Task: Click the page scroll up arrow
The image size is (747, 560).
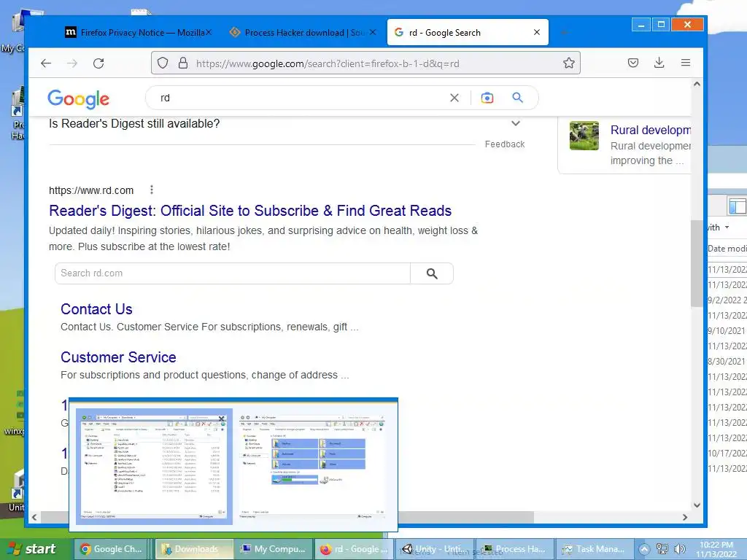Action: click(x=697, y=85)
